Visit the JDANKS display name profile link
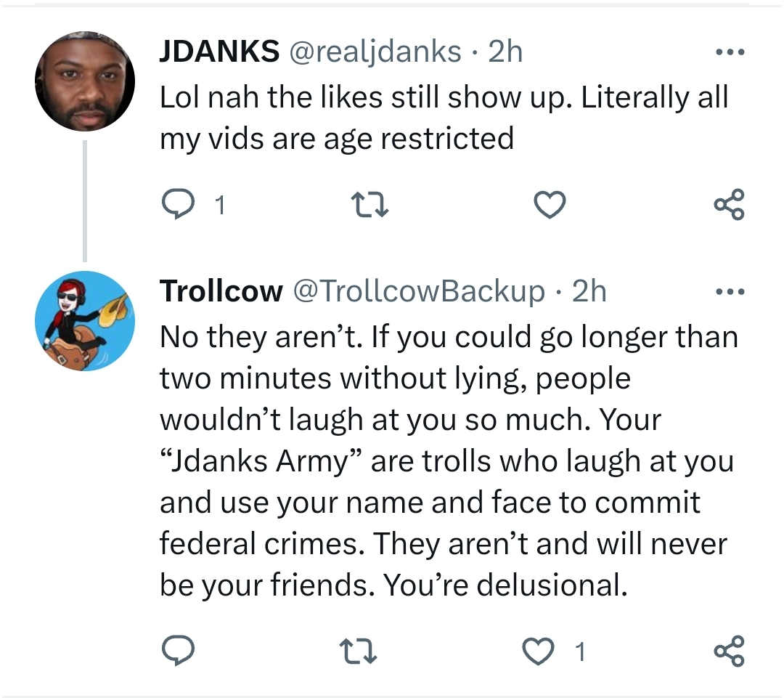This screenshot has width=784, height=698. (x=219, y=52)
